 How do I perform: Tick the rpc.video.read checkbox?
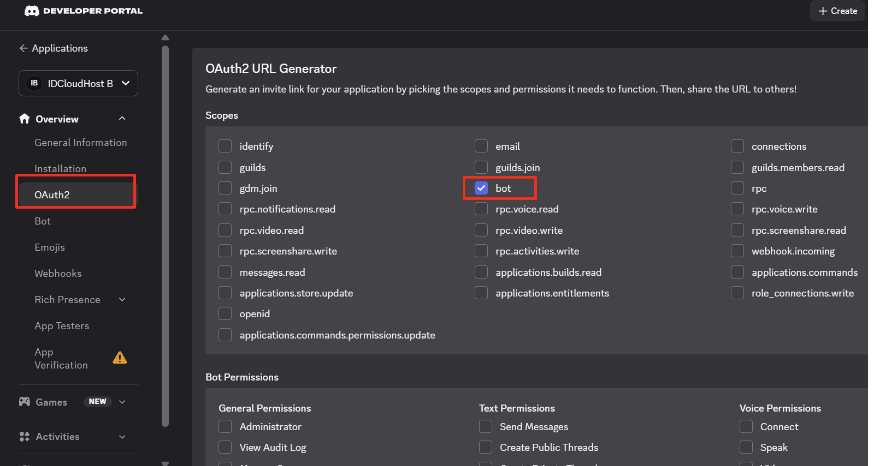[x=225, y=230]
